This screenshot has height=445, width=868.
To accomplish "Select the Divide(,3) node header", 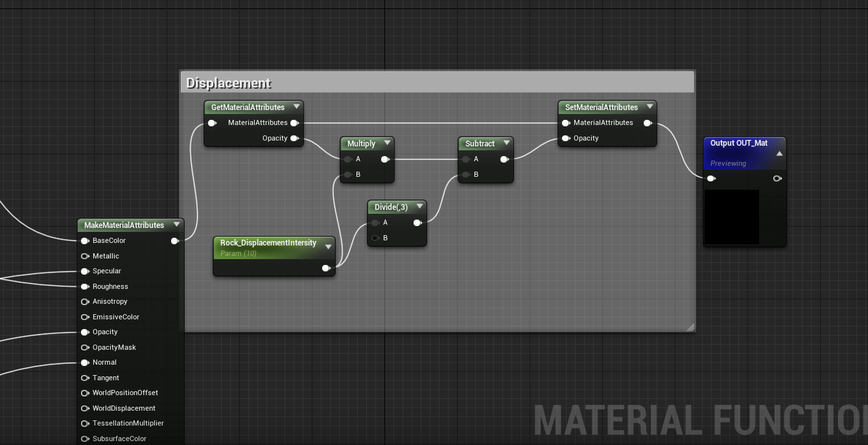I will click(391, 207).
